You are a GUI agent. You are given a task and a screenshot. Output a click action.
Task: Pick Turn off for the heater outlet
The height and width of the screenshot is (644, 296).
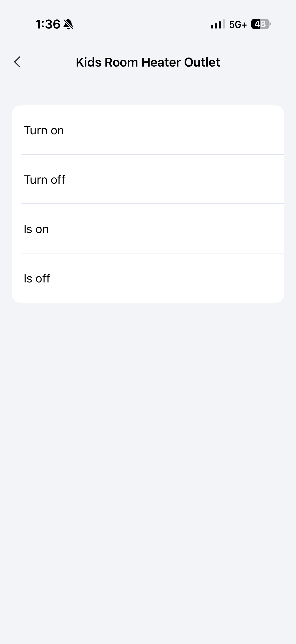[148, 180]
